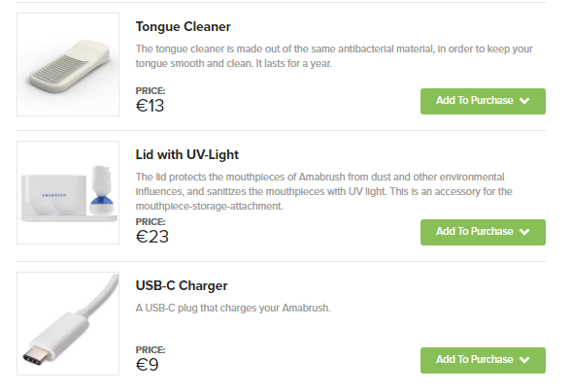Select the USB-C Charger plug image

point(68,323)
